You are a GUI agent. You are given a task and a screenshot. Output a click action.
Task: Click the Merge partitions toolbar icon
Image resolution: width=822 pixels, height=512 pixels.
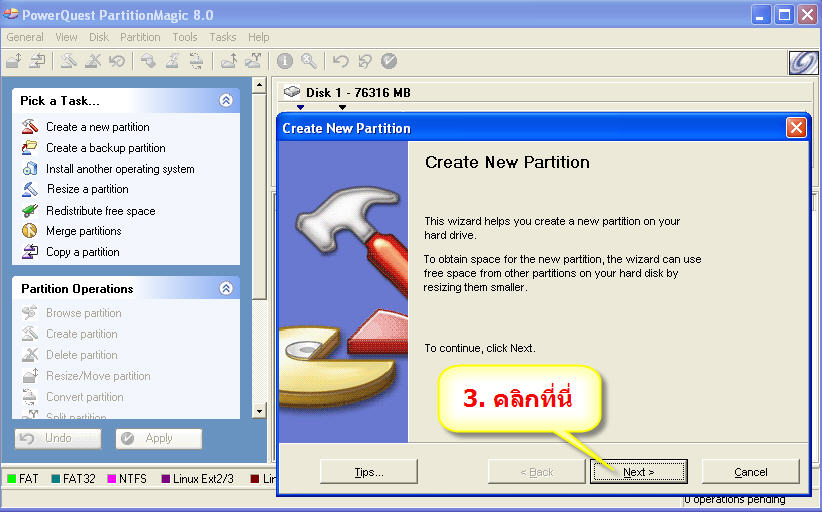229,61
